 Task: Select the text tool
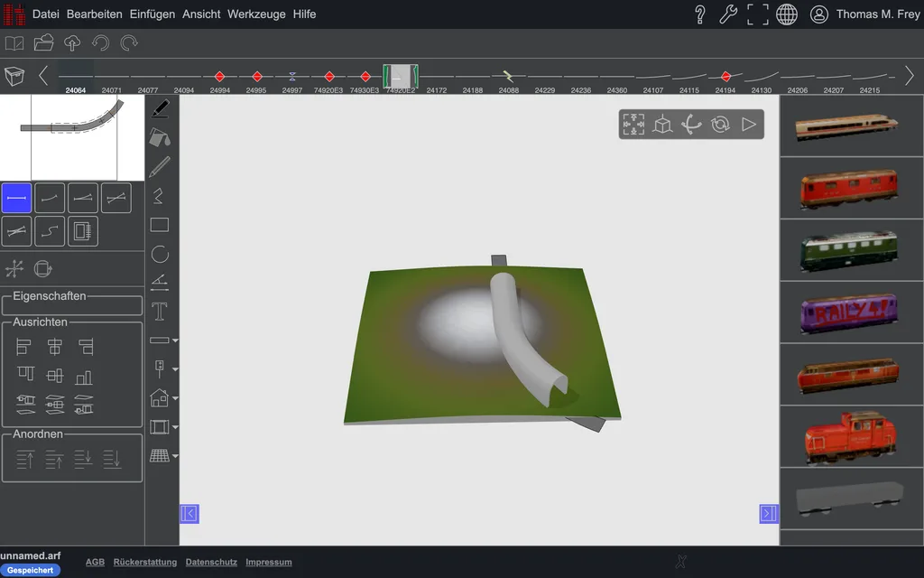tap(159, 312)
